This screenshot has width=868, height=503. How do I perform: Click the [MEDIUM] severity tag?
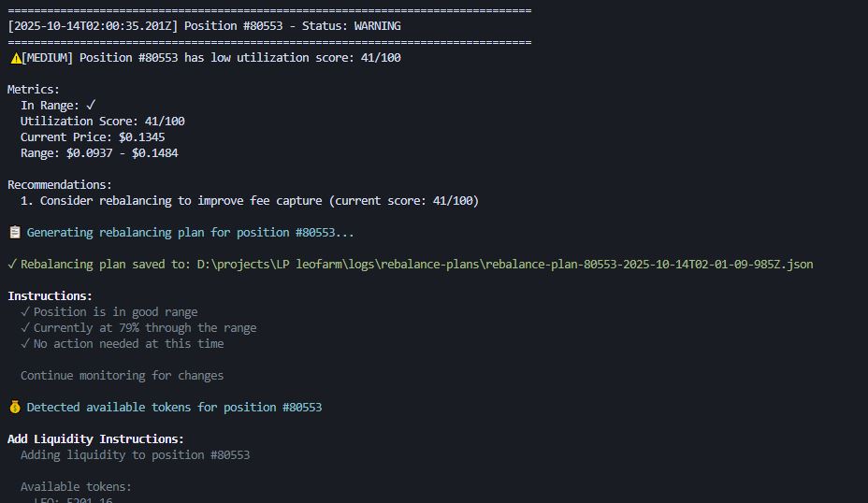point(48,58)
